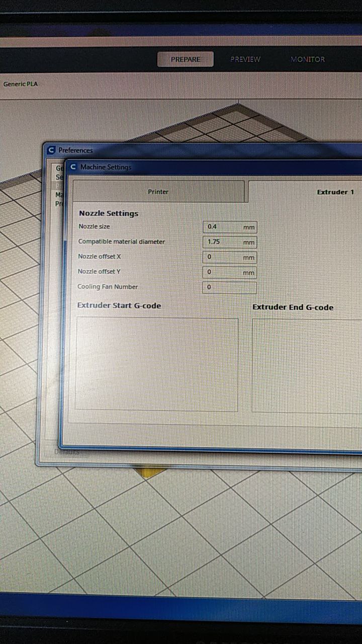Edit Compatible material diameter value

pyautogui.click(x=230, y=242)
